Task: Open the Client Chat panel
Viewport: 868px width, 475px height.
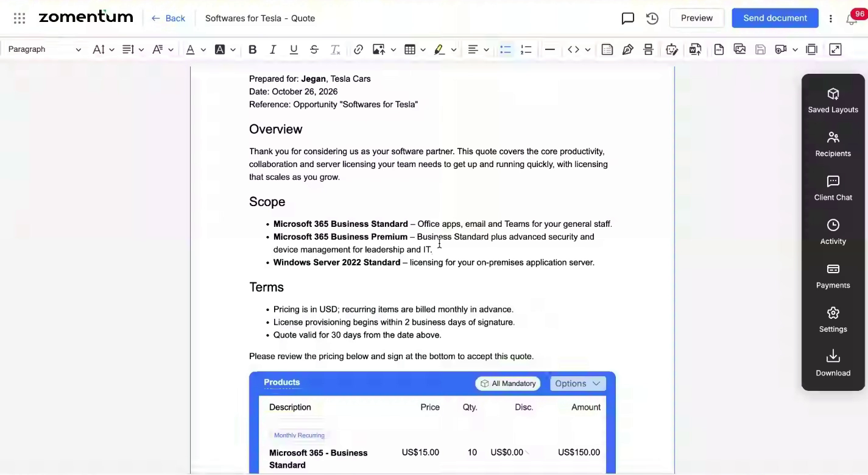Action: (833, 188)
